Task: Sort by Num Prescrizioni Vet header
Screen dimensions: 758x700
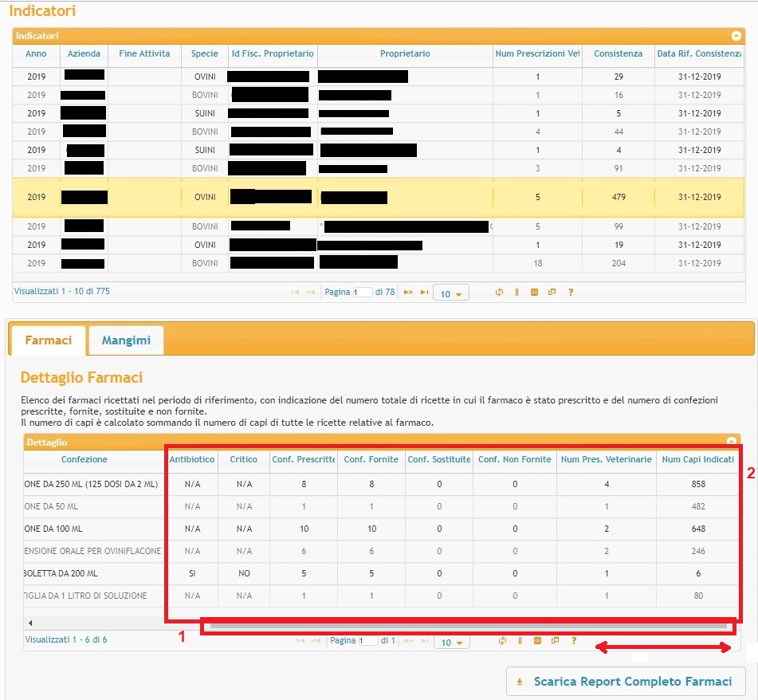Action: point(537,53)
